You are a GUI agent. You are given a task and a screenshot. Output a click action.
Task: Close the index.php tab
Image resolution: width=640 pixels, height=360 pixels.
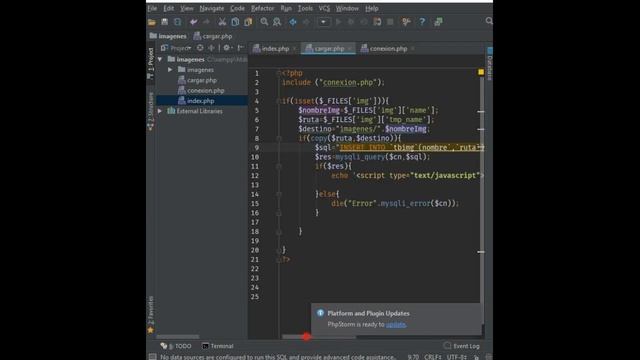pyautogui.click(x=294, y=49)
